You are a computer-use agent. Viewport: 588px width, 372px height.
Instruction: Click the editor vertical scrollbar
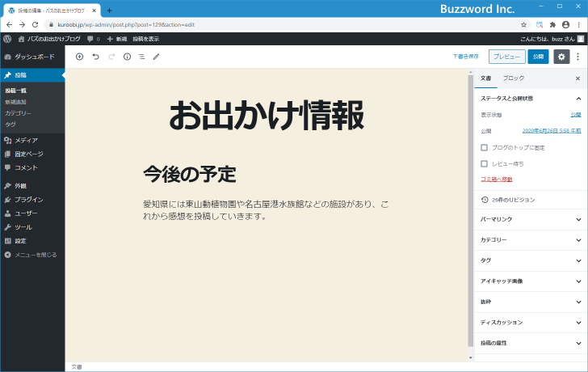[471, 211]
